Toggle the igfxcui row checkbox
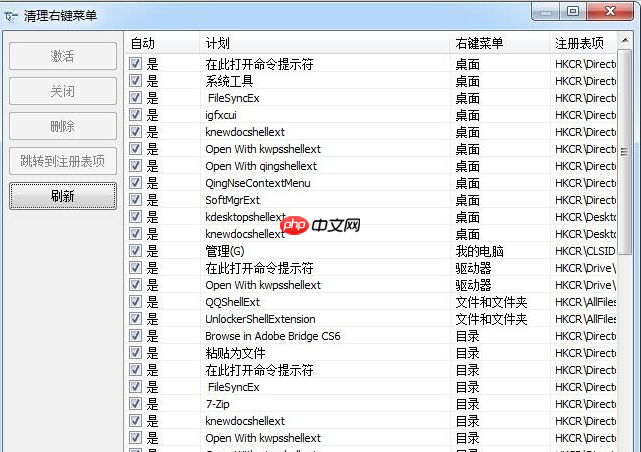Viewport: 641px width, 452px height. coord(135,115)
